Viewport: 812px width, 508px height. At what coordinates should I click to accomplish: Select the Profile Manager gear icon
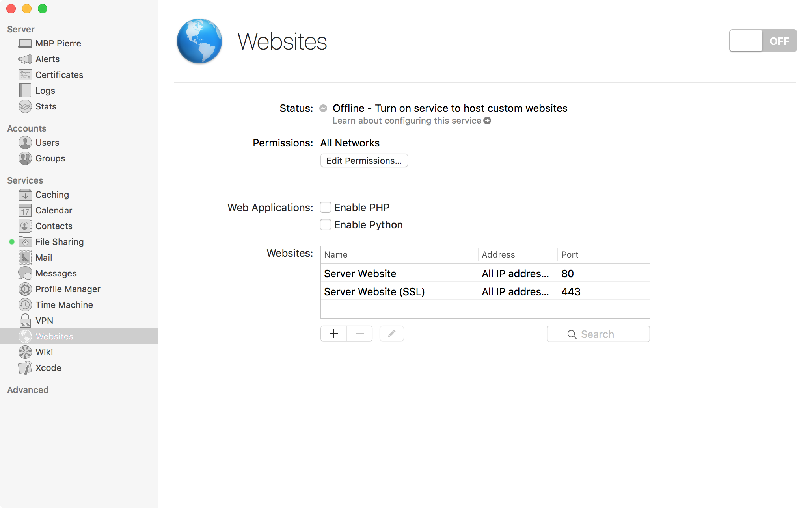[x=25, y=289]
